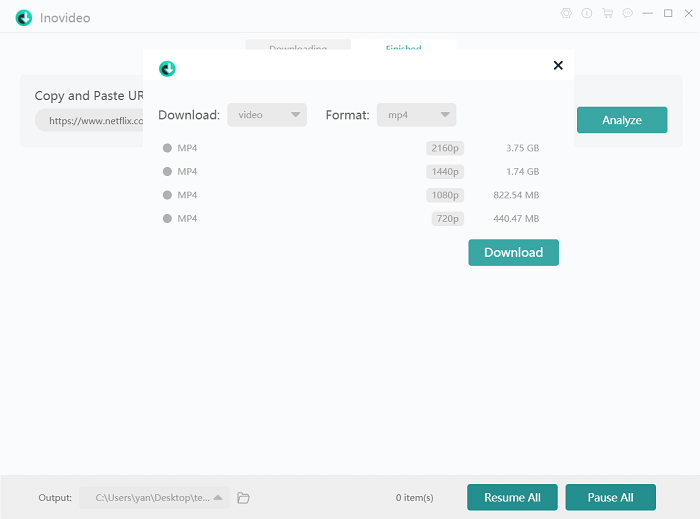Open the Format dropdown showing mp4

coord(416,115)
